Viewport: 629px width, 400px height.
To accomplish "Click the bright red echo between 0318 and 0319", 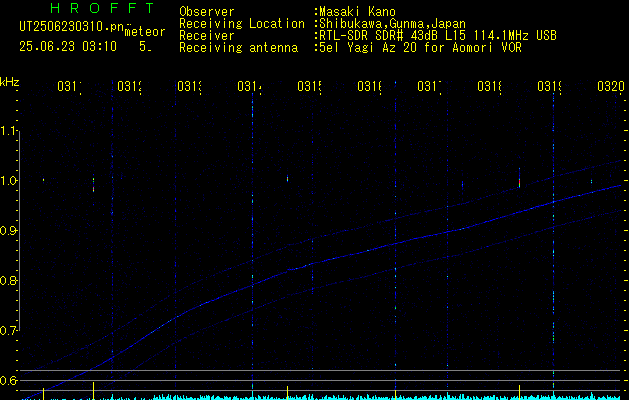I will click(519, 183).
